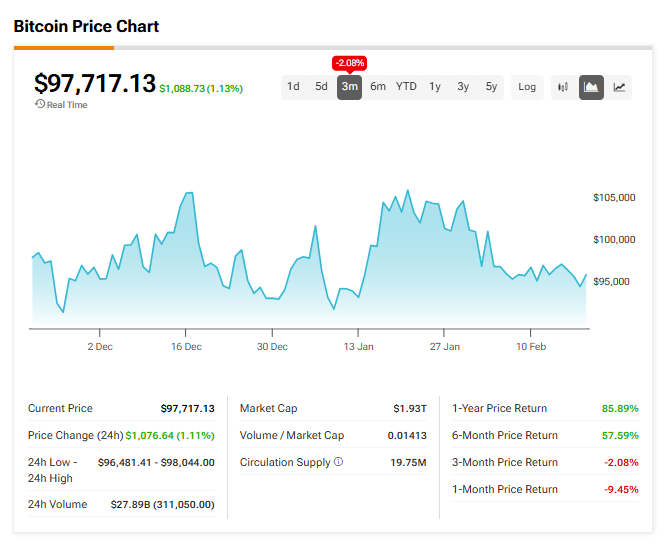Click the 30 Dec date label
The width and height of the screenshot is (666, 544).
(272, 347)
